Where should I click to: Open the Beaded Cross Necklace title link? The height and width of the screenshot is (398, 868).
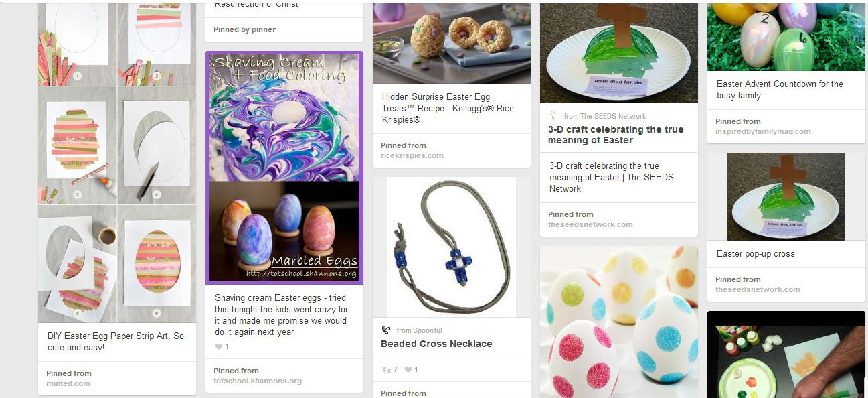(436, 344)
